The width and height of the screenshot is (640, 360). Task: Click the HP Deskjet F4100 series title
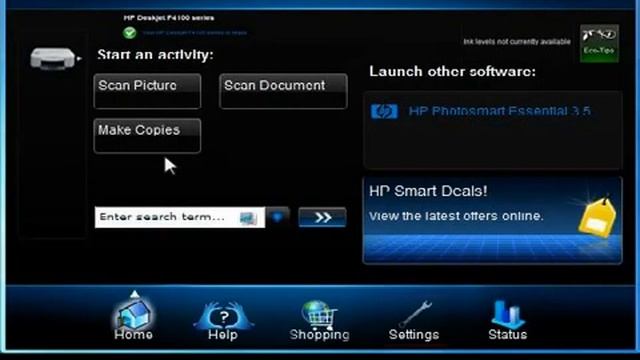click(x=169, y=18)
